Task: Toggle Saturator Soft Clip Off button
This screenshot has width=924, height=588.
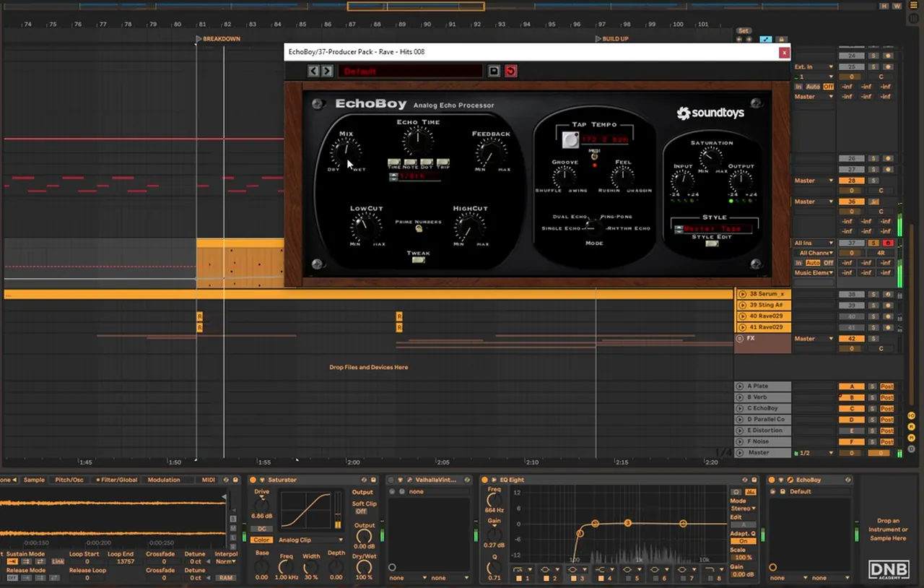Action: tap(361, 511)
